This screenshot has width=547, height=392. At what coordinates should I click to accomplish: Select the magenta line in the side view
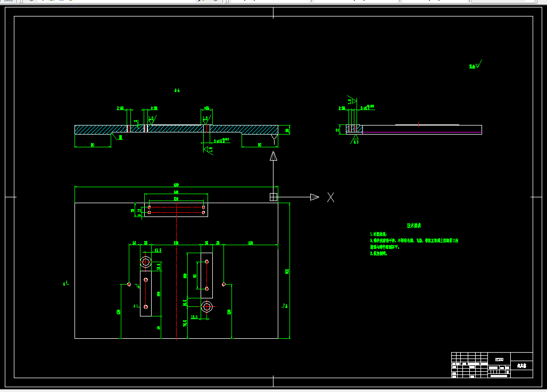click(422, 132)
